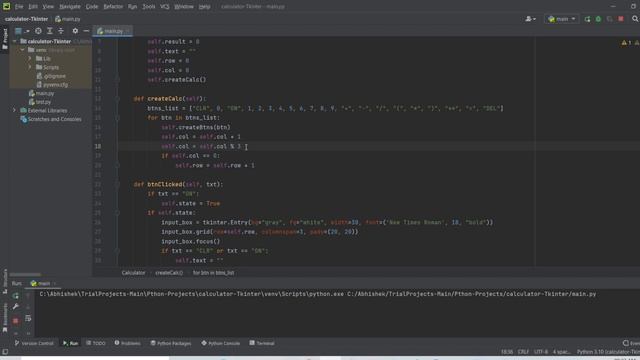Open the Refactor menu
Screen dimensions: 640x360
(113, 7)
